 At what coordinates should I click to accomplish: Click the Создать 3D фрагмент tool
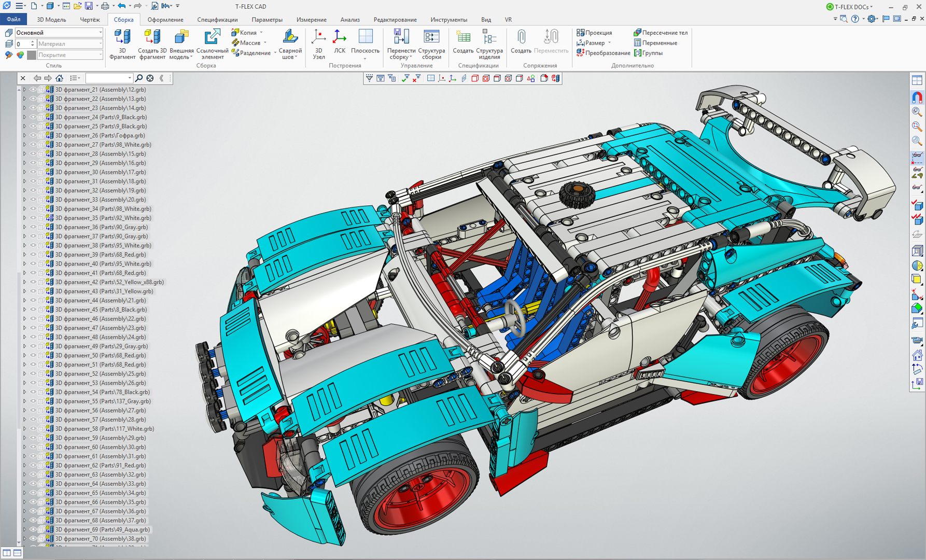[x=152, y=44]
